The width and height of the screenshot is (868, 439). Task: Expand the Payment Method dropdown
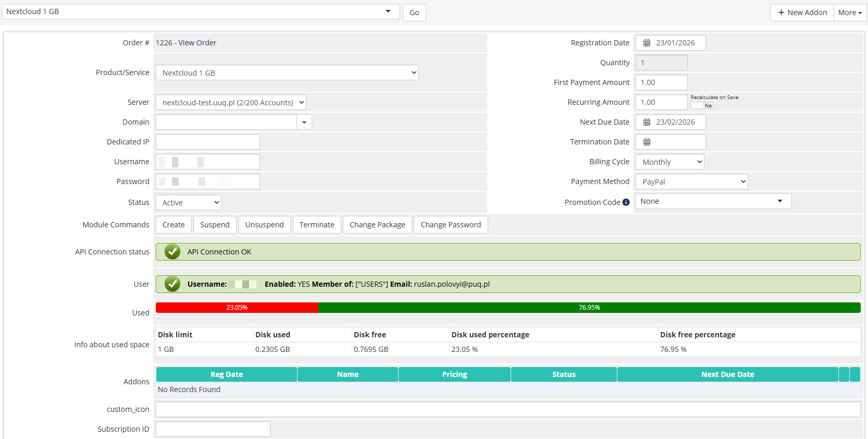[x=691, y=182]
